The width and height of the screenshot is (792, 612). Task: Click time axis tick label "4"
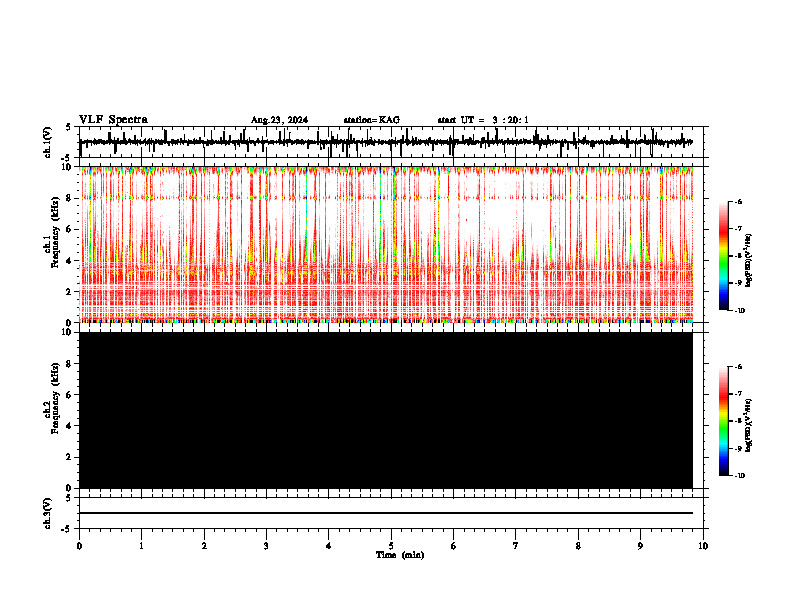(328, 546)
